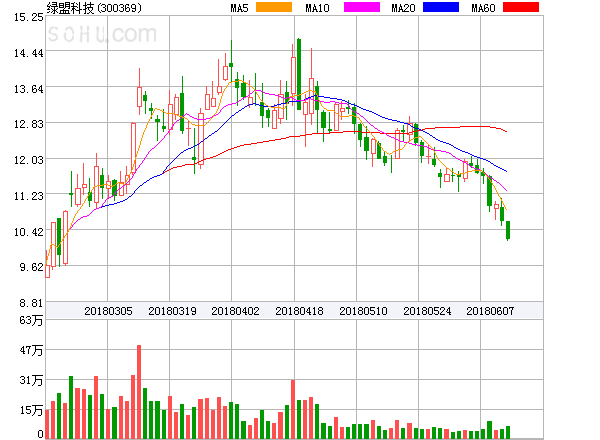The image size is (600, 440).
Task: Click the 8.81 price axis label
Action: click(31, 303)
